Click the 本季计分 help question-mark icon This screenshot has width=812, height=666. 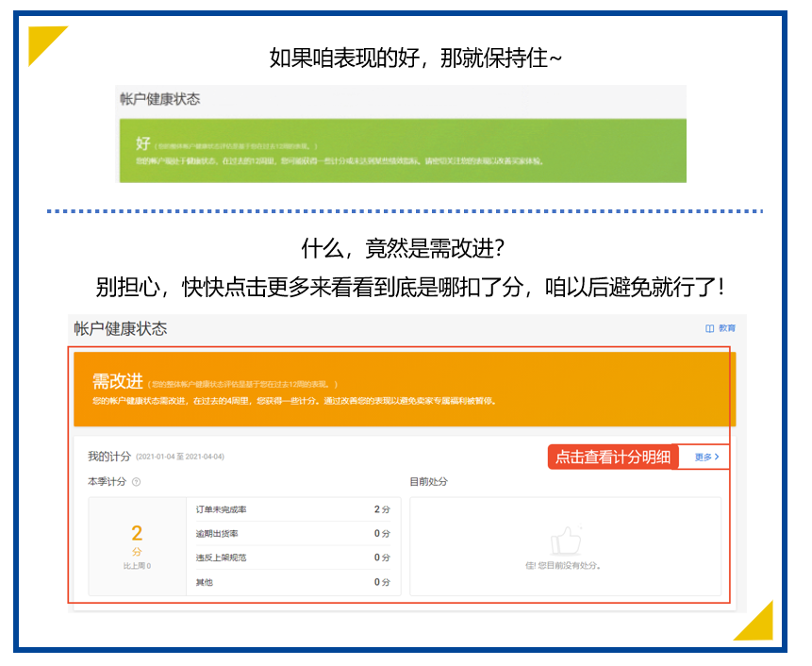coord(137,482)
